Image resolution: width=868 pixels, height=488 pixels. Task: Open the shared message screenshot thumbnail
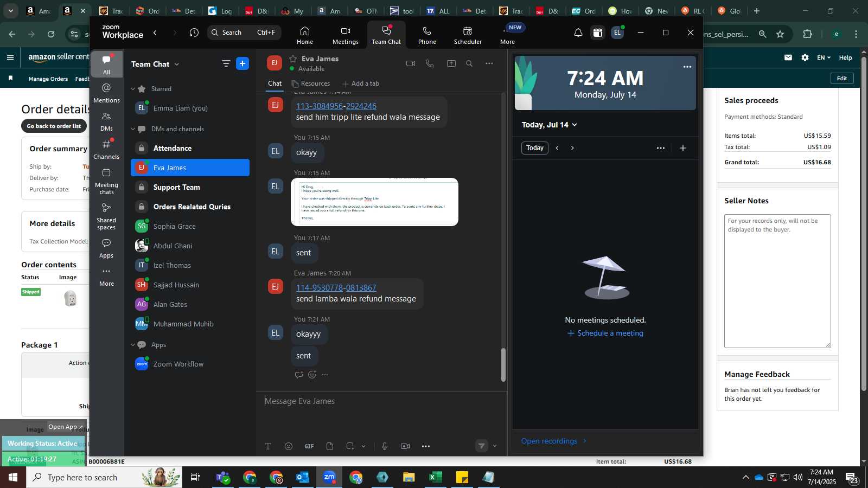(x=374, y=202)
